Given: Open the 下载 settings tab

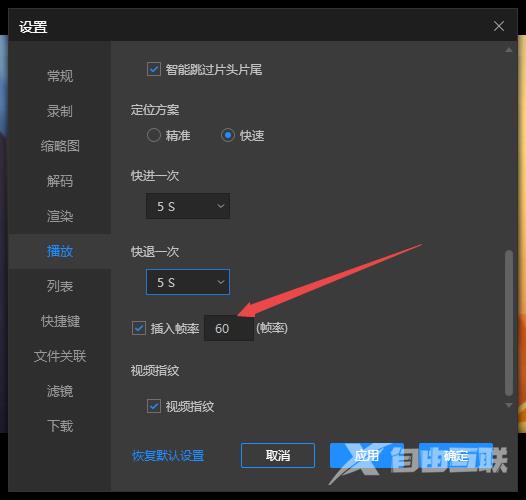Looking at the screenshot, I should (60, 426).
